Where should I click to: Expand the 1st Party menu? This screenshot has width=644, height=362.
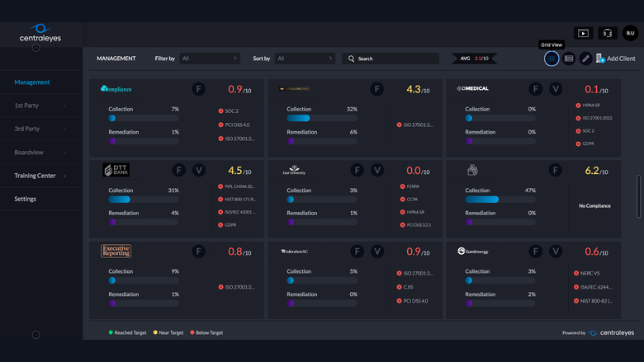pyautogui.click(x=41, y=106)
